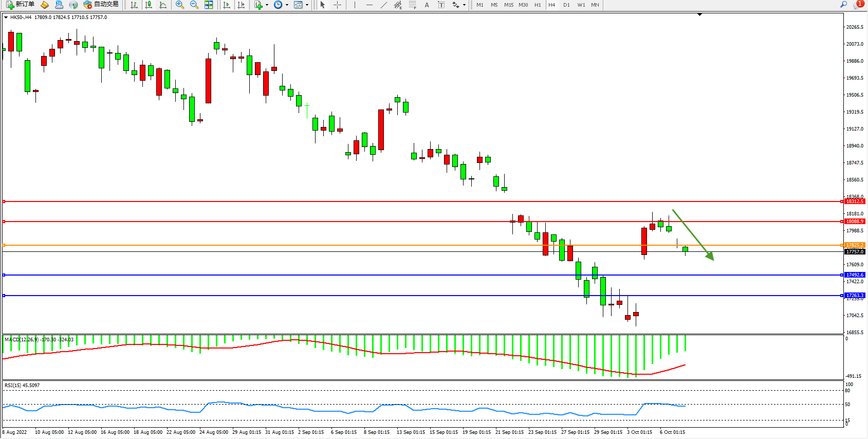This screenshot has width=868, height=439.
Task: Click the 新订单 new order button
Action: (21, 5)
